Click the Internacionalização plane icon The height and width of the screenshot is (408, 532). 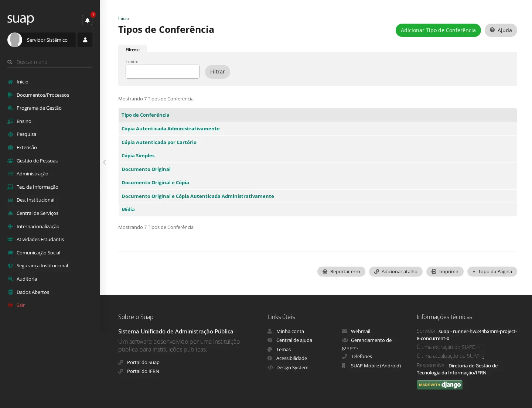tap(10, 226)
